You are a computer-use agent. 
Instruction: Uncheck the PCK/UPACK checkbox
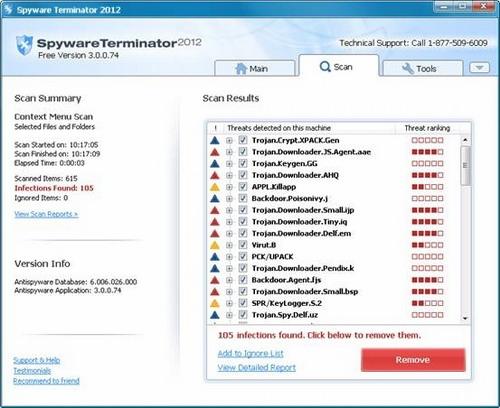(243, 257)
